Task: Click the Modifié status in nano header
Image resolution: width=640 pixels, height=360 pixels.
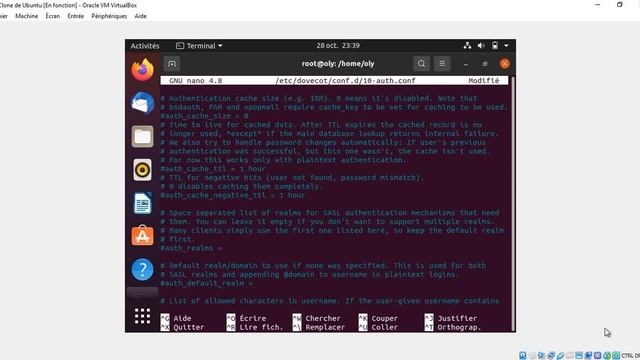Action: tap(484, 80)
